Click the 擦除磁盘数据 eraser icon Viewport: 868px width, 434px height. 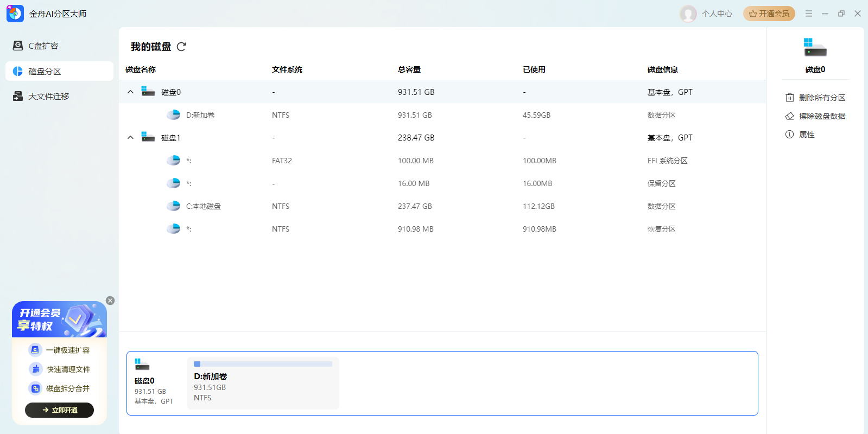(789, 116)
